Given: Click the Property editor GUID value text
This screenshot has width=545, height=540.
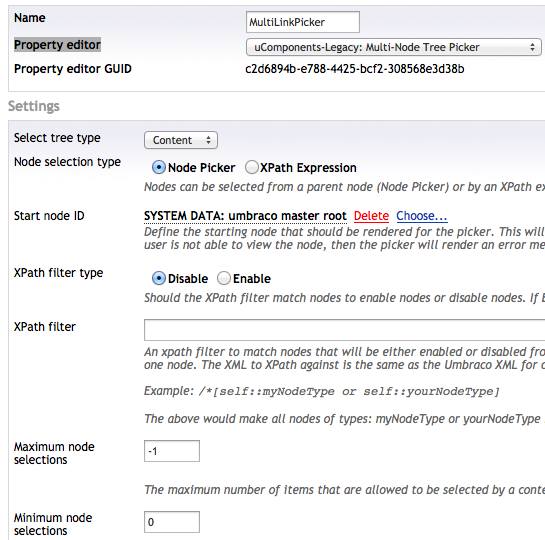Looking at the screenshot, I should point(355,69).
